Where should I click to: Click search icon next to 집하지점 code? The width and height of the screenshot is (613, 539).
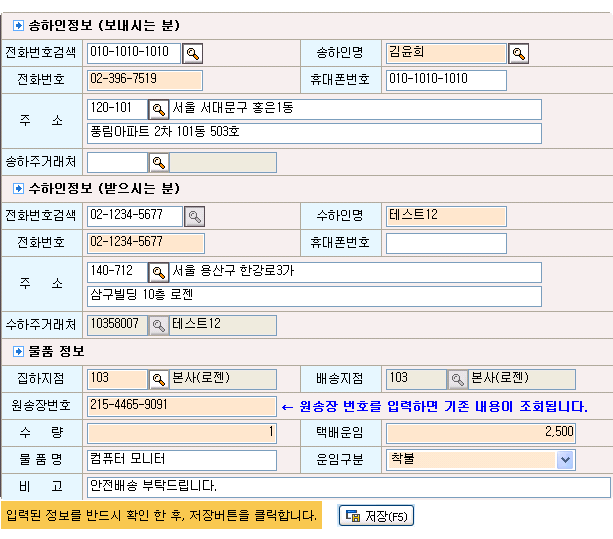pyautogui.click(x=158, y=379)
